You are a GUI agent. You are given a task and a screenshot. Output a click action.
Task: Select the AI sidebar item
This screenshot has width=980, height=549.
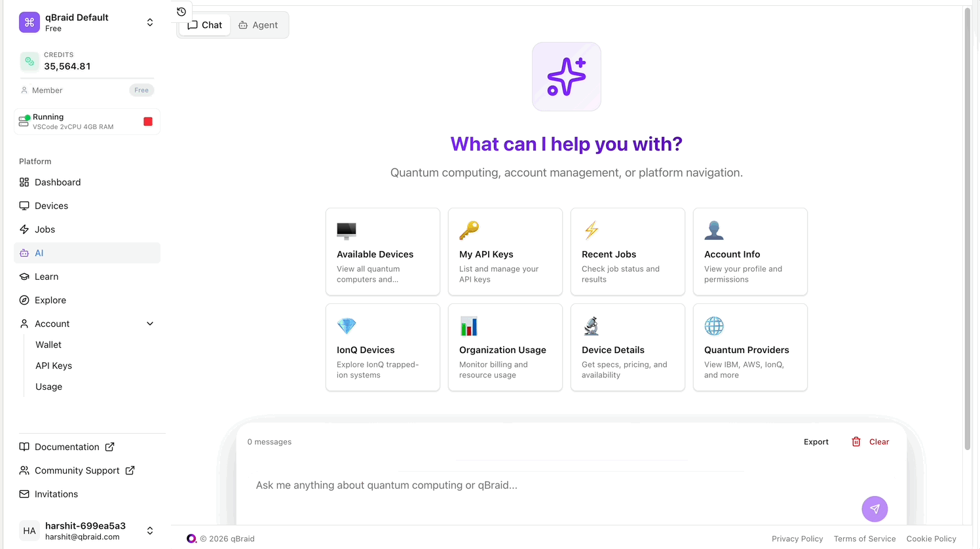coord(87,253)
